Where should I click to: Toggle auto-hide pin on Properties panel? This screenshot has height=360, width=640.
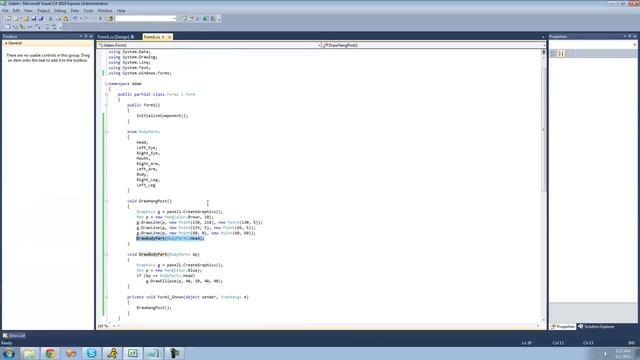click(x=630, y=36)
